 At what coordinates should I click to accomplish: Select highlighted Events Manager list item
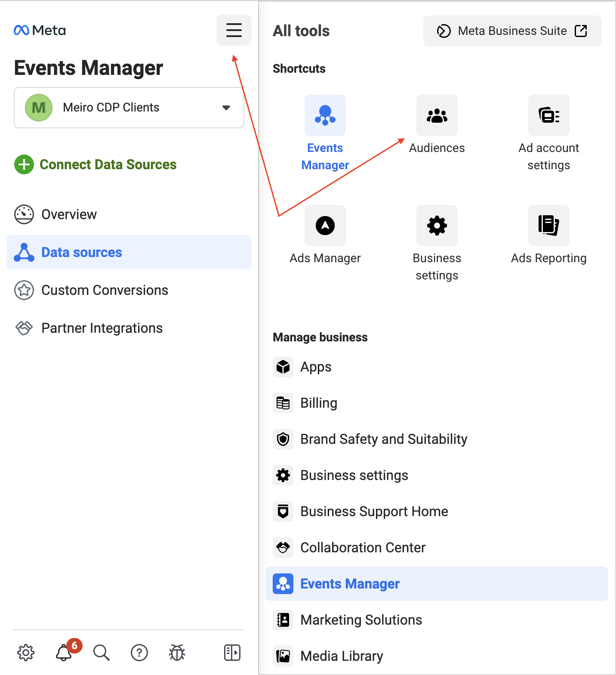click(x=437, y=584)
